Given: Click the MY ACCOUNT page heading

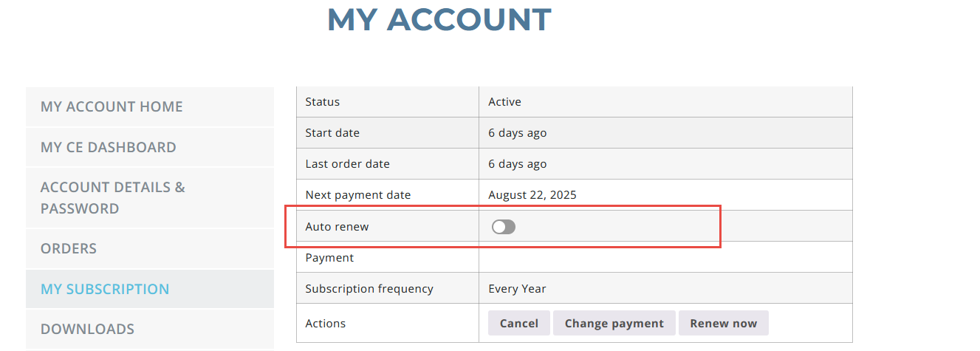Looking at the screenshot, I should [439, 19].
